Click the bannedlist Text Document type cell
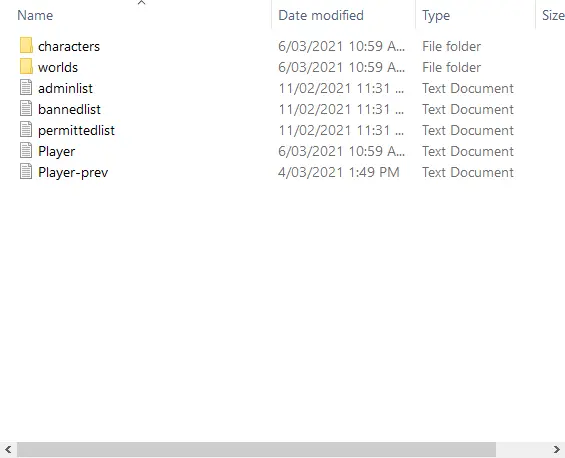Image resolution: width=565 pixels, height=458 pixels. [x=468, y=109]
